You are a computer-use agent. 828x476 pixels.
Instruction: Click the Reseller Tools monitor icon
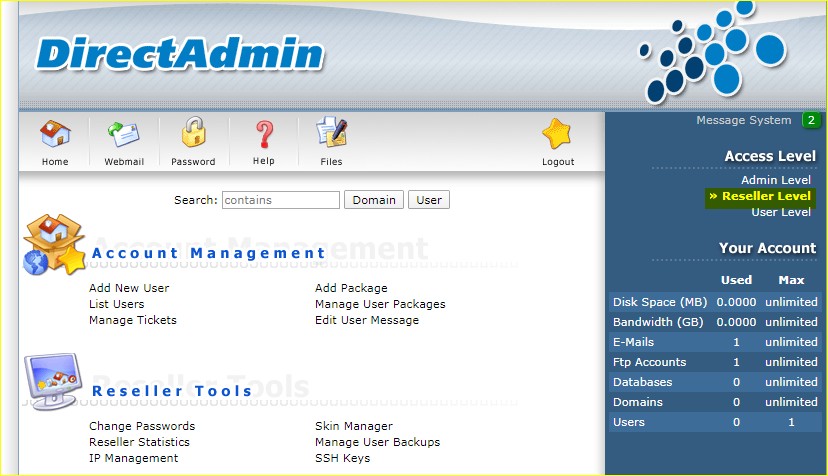[x=52, y=383]
